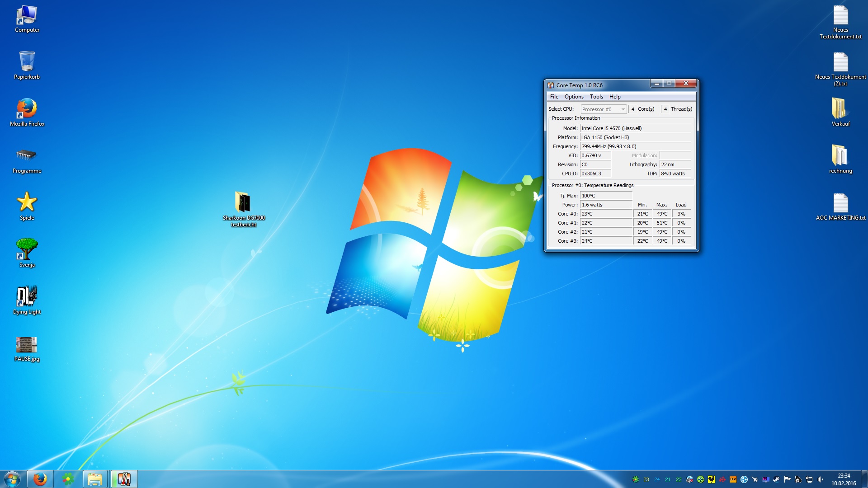
Task: Click the CPUID value 0x306C3
Action: coord(595,174)
